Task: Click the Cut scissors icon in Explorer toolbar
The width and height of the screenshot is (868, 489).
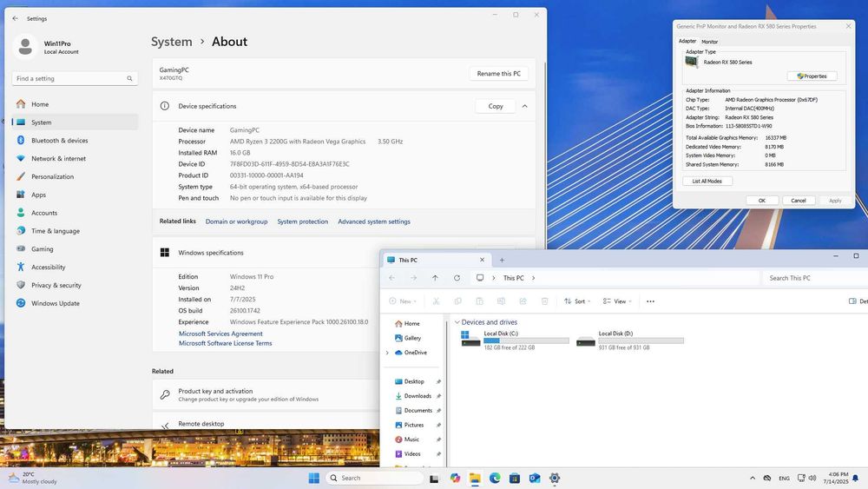Action: (x=437, y=301)
